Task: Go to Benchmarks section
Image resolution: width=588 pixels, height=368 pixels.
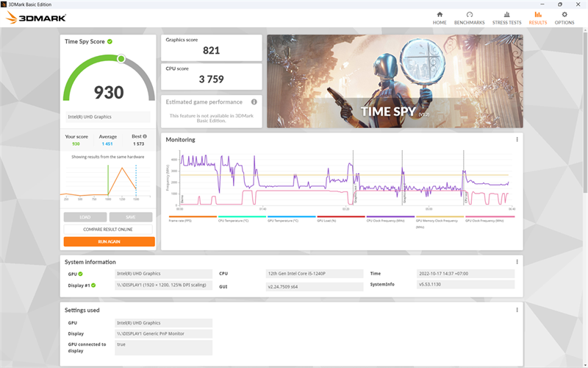Action: click(469, 18)
